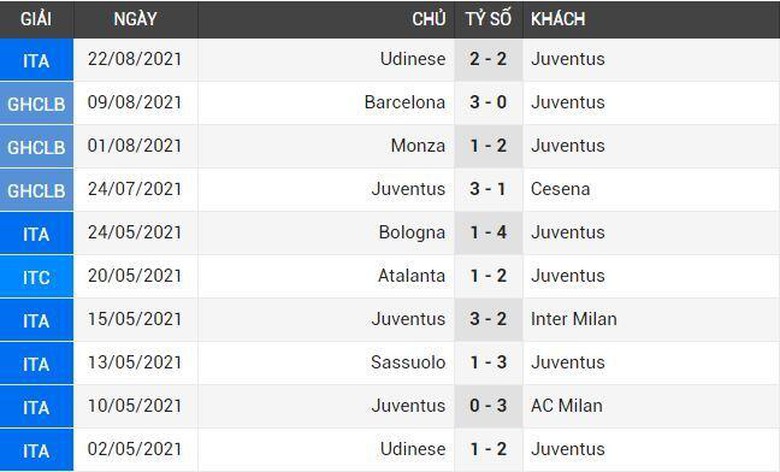This screenshot has height=472, width=780.
Task: Click the ITC league badge
Action: pyautogui.click(x=36, y=277)
